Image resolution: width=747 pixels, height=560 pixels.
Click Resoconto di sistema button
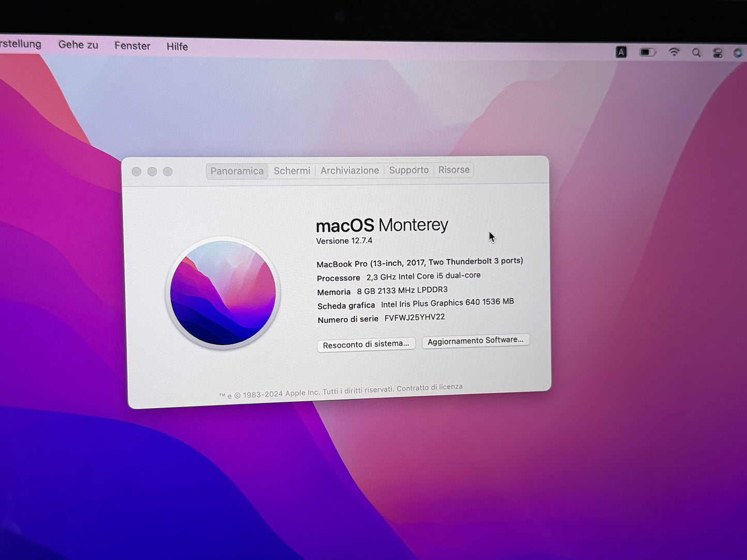pyautogui.click(x=366, y=345)
